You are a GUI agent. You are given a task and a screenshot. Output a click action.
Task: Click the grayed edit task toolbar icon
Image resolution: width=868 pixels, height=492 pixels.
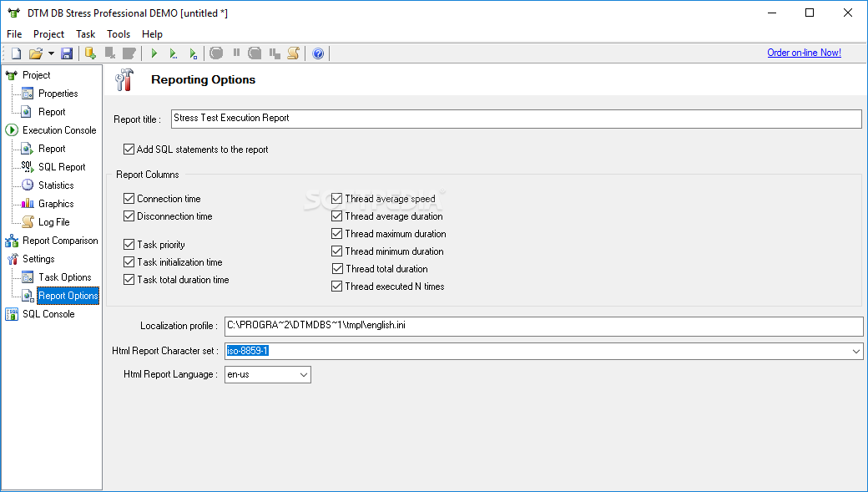[x=129, y=53]
